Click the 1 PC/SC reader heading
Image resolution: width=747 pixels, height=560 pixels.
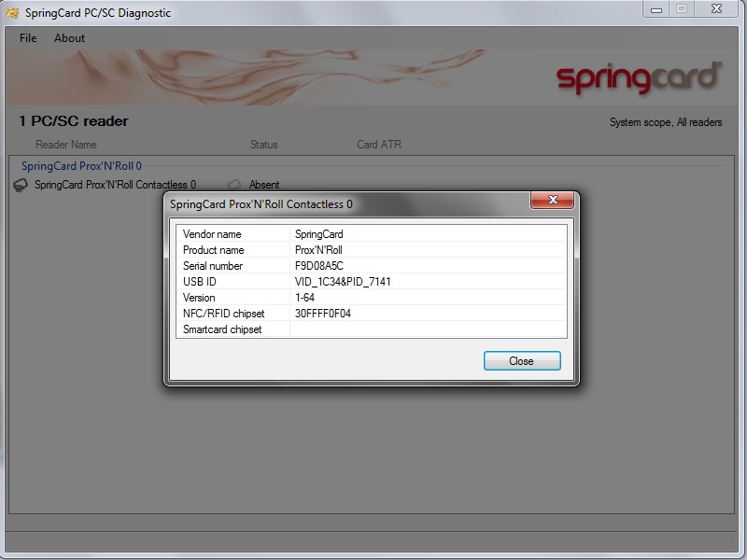coord(74,121)
